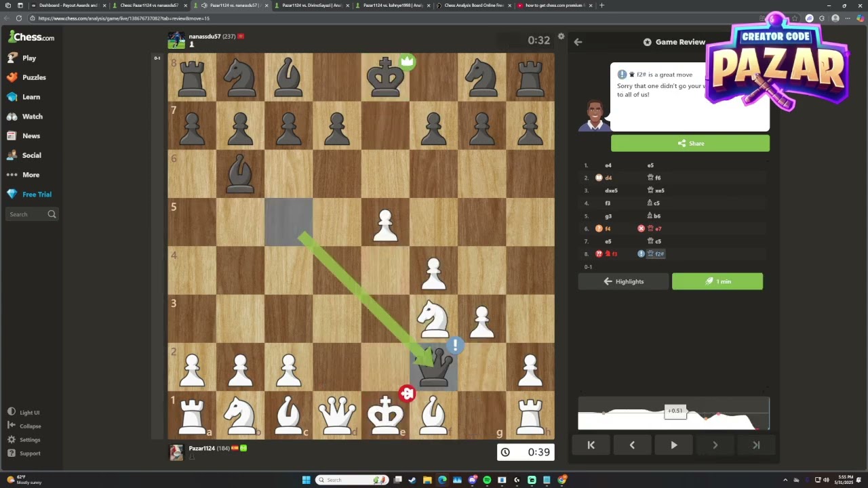The height and width of the screenshot is (488, 868).
Task: Open the Social section
Action: point(24,155)
